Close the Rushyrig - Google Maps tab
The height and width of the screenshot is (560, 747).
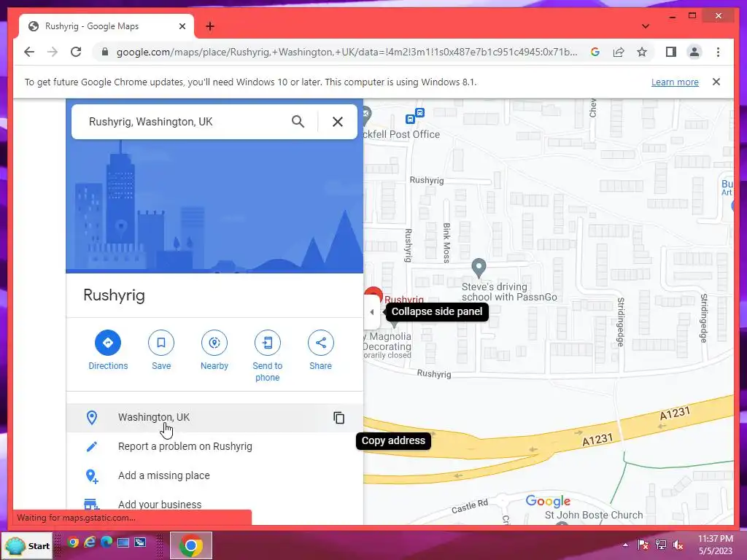point(182,26)
